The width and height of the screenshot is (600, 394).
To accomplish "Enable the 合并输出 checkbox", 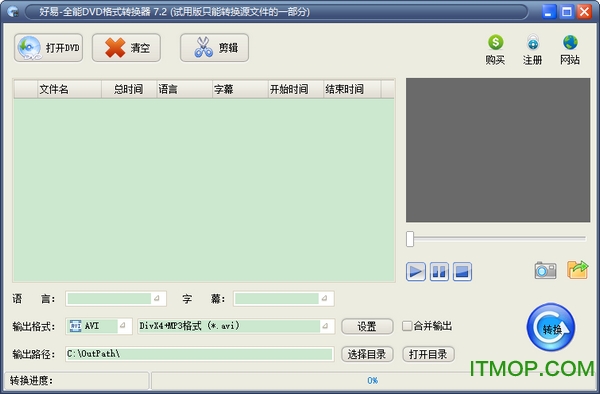I will (407, 326).
